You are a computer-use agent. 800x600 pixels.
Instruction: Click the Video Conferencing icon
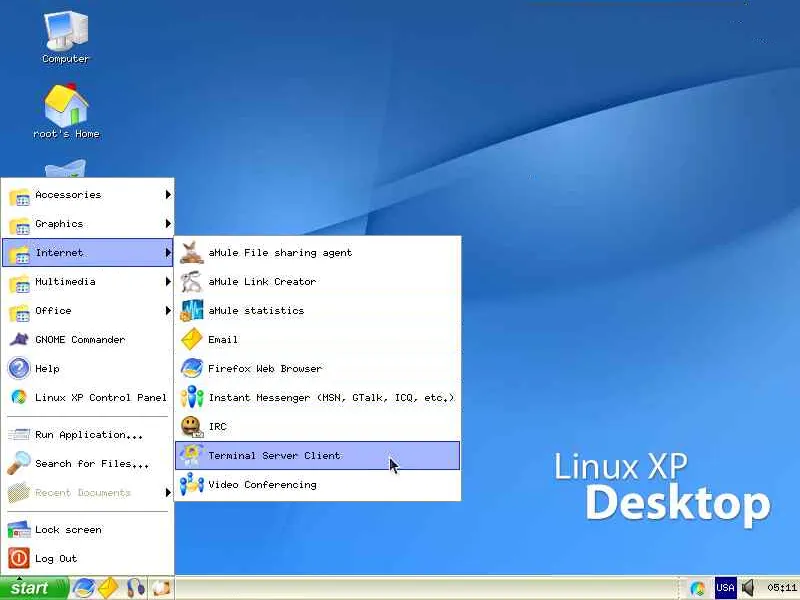tap(192, 485)
